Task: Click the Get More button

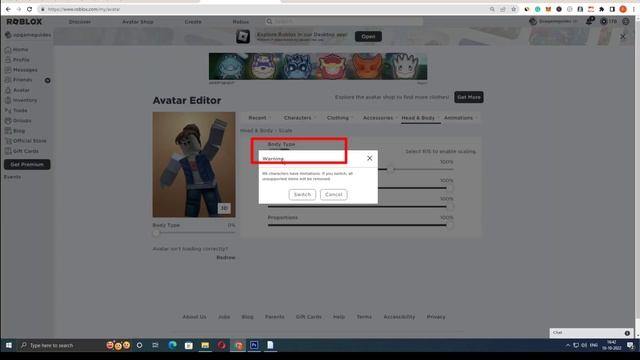Action: [x=469, y=97]
